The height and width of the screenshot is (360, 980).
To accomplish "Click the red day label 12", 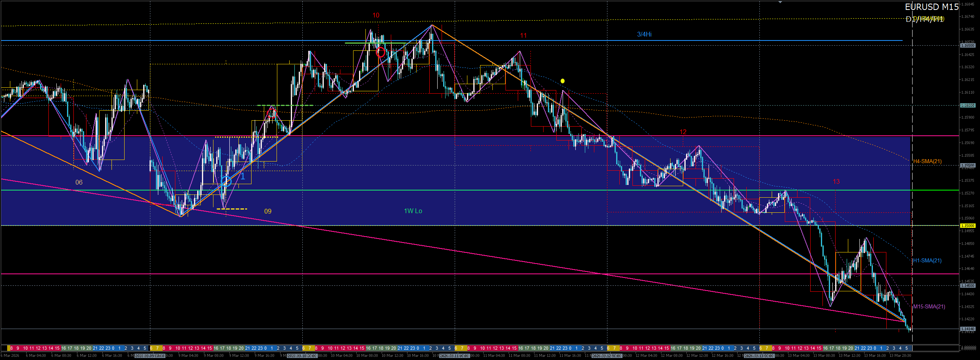I will [x=683, y=132].
